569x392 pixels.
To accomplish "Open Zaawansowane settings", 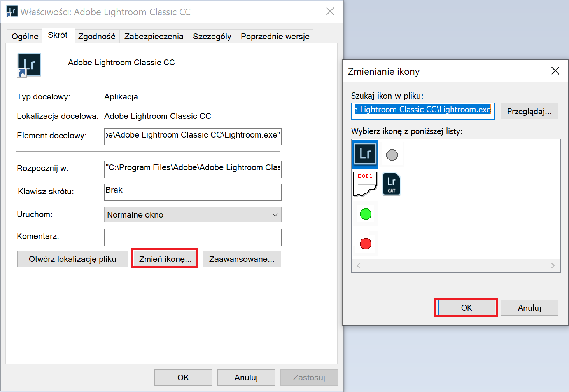I will click(242, 259).
